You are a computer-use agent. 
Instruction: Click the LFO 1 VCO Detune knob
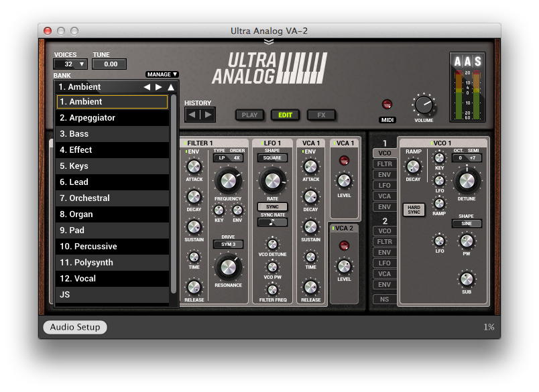pos(272,245)
